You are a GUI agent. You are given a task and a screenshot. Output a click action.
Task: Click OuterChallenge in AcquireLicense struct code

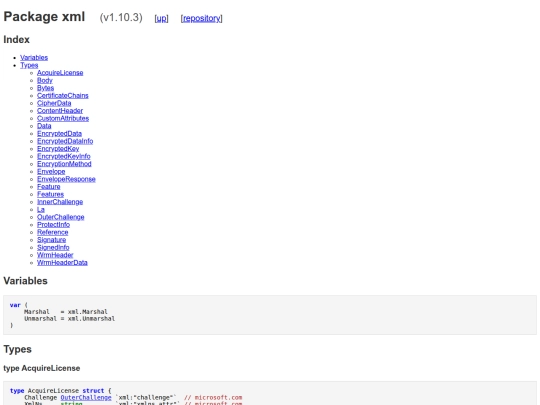coord(86,397)
